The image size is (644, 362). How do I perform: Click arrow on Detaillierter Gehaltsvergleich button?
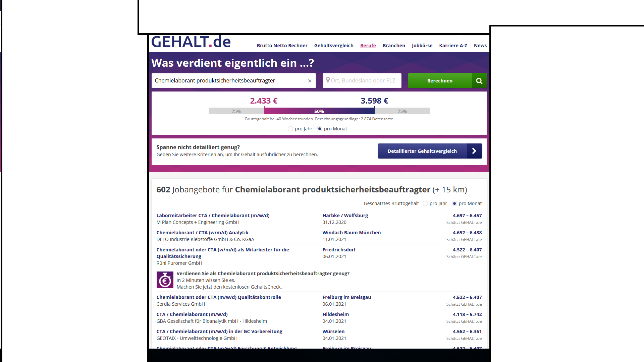pyautogui.click(x=474, y=151)
